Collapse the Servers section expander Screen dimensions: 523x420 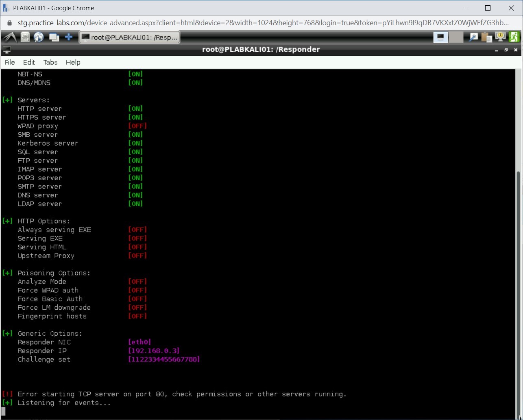point(7,100)
